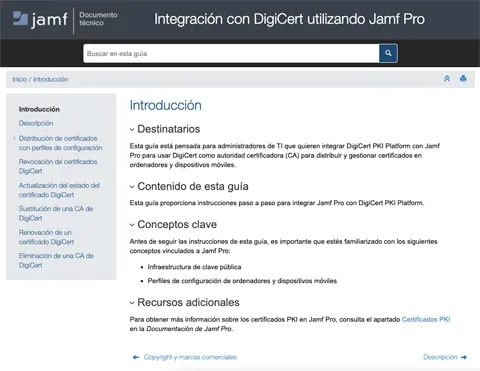
Task: Expand Distribución de certificados sidebar item
Action: [14, 138]
